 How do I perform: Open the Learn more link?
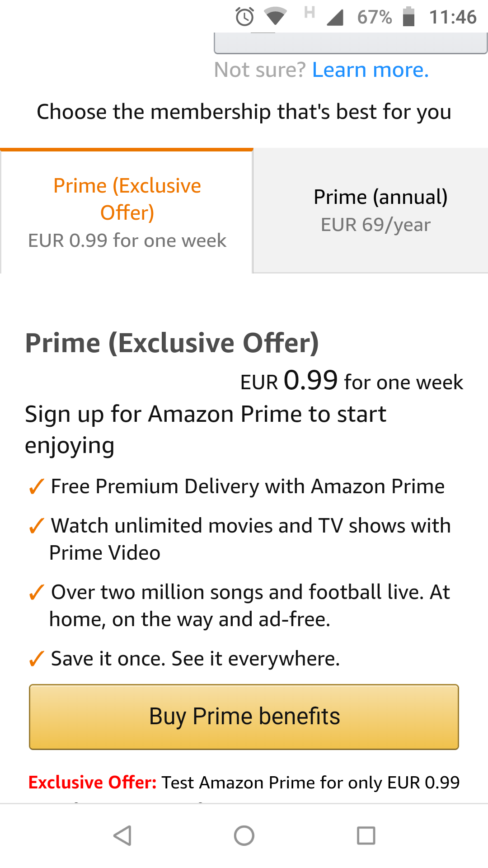pyautogui.click(x=370, y=70)
